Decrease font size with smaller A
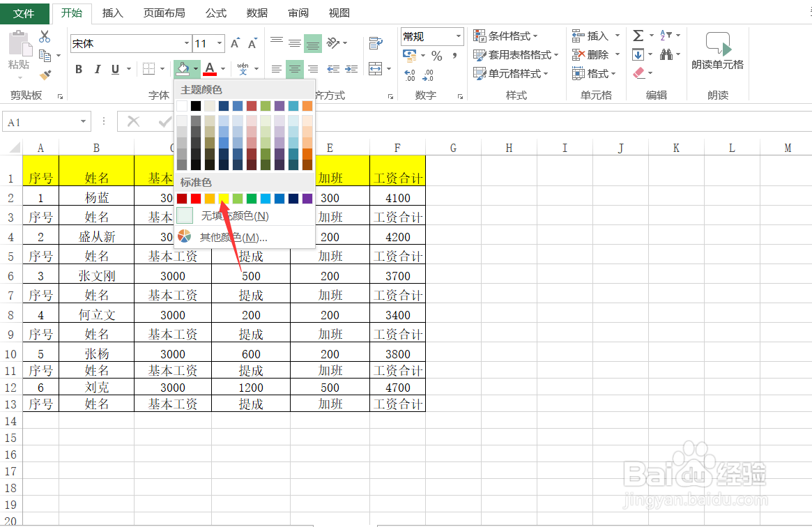 pyautogui.click(x=252, y=43)
